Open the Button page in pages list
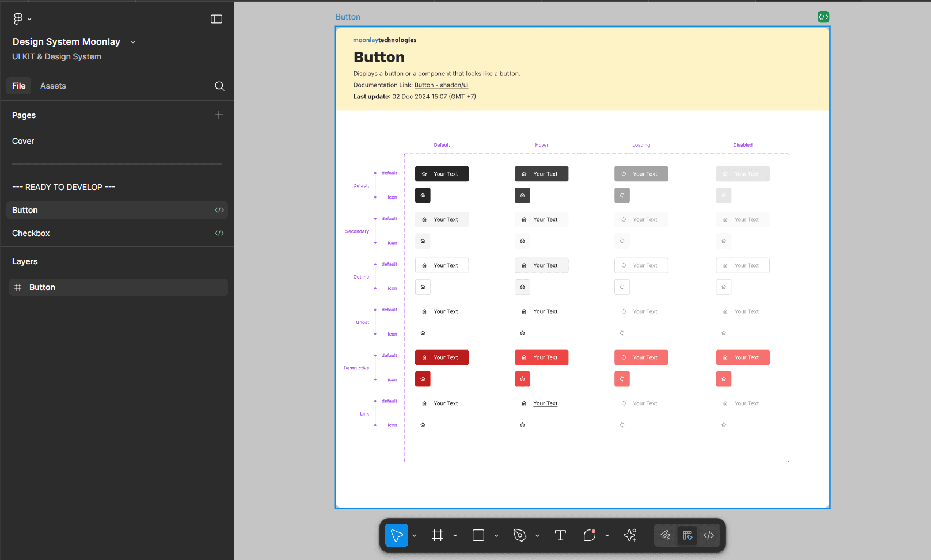 (117, 210)
